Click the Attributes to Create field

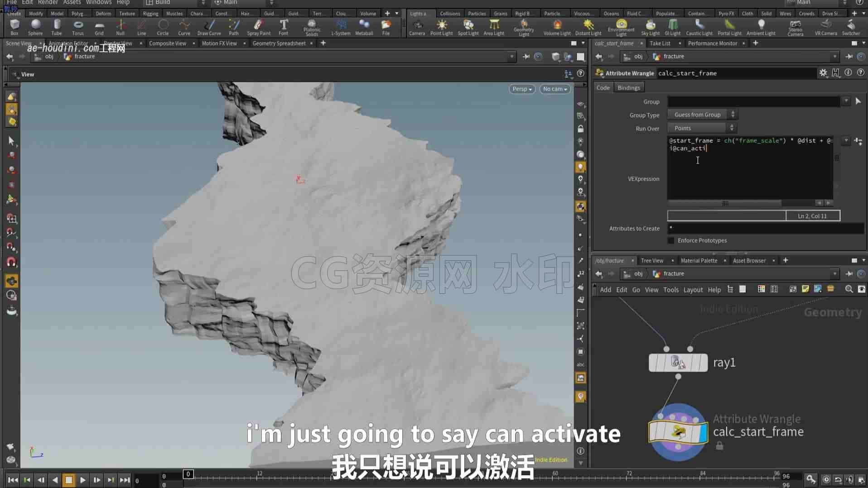pos(766,229)
